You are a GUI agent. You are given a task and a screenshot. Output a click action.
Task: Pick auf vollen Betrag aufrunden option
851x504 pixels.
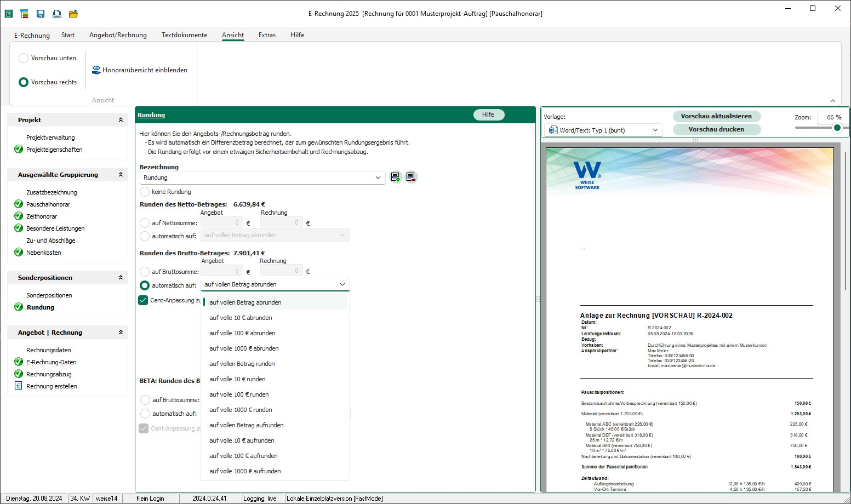pos(275,425)
